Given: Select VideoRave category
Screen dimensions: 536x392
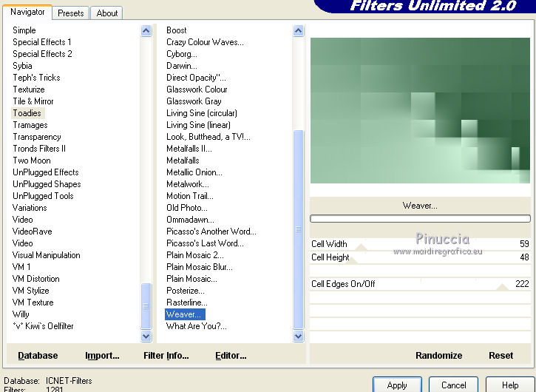Looking at the screenshot, I should tap(32, 232).
